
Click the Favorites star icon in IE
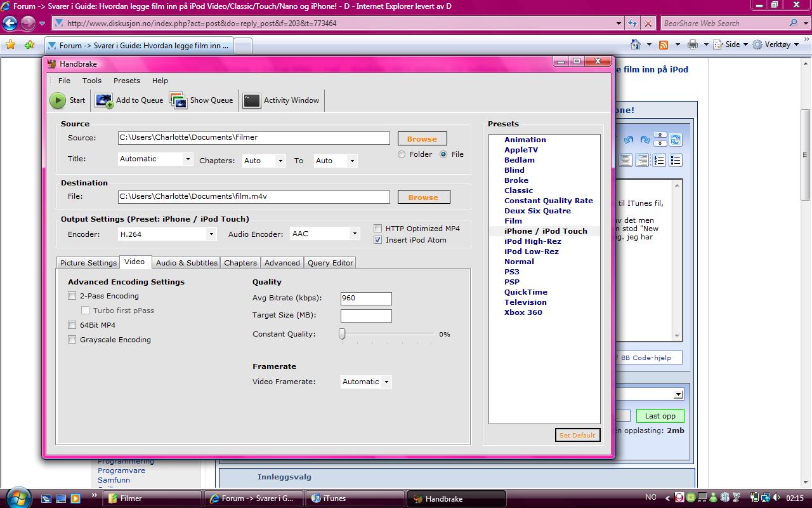10,45
